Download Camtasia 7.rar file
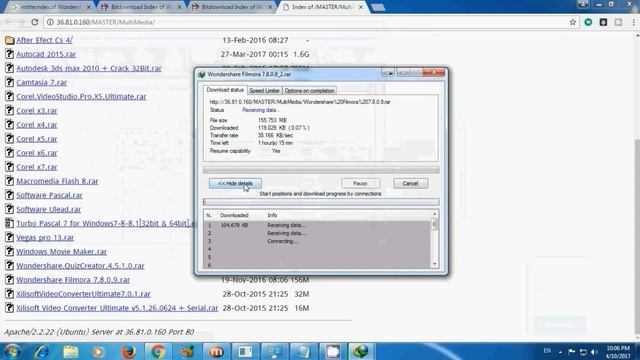 42,82
